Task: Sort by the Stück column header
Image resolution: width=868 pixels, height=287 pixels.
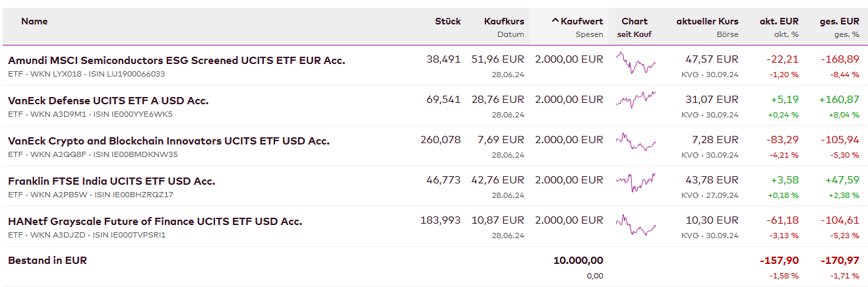Action: [448, 22]
